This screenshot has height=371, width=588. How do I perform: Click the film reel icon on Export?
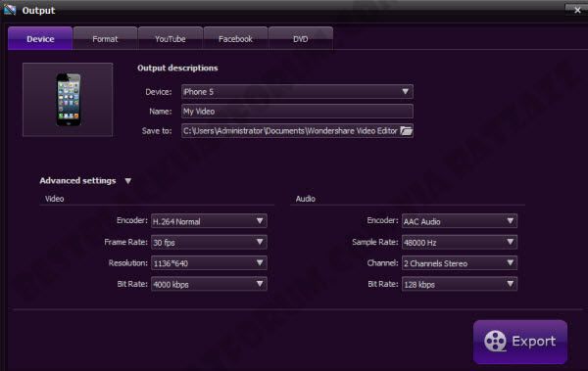tap(495, 341)
